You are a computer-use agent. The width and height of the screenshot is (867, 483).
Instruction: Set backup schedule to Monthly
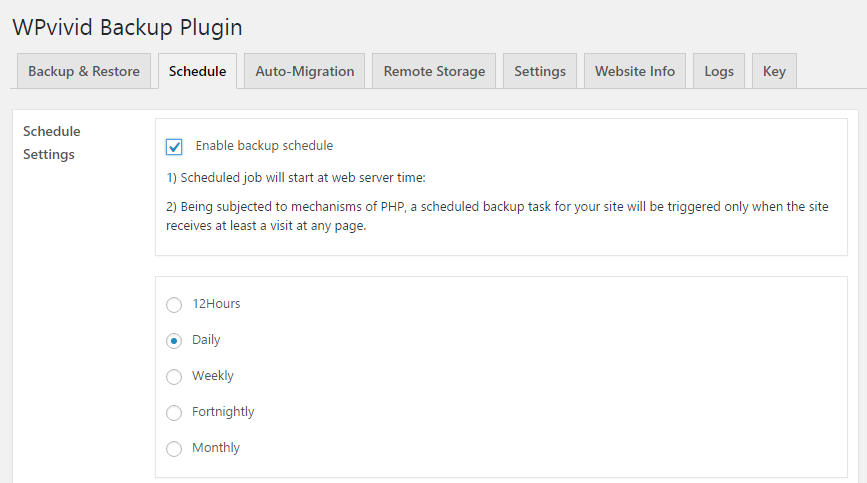(x=174, y=448)
